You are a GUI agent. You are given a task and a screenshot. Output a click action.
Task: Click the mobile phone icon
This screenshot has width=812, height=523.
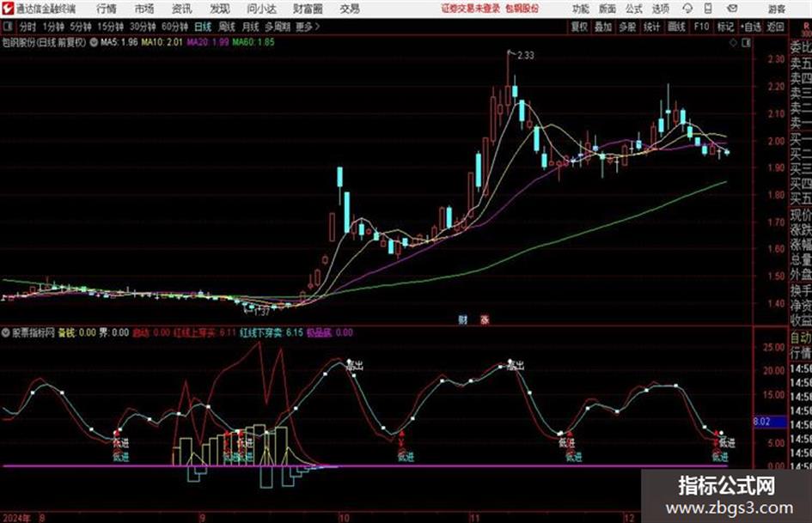pos(708,9)
